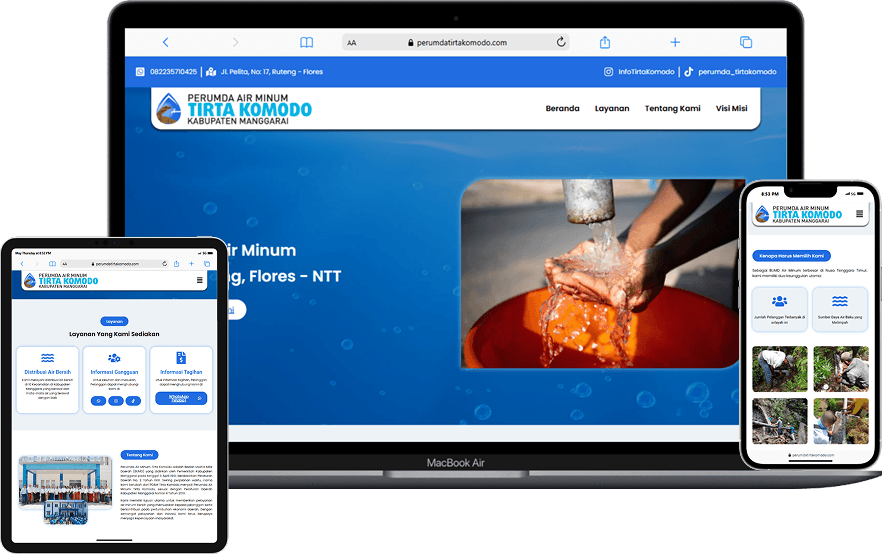Open the TikTok perumda_tirtakomodo link
The image size is (882, 554).
tap(730, 72)
